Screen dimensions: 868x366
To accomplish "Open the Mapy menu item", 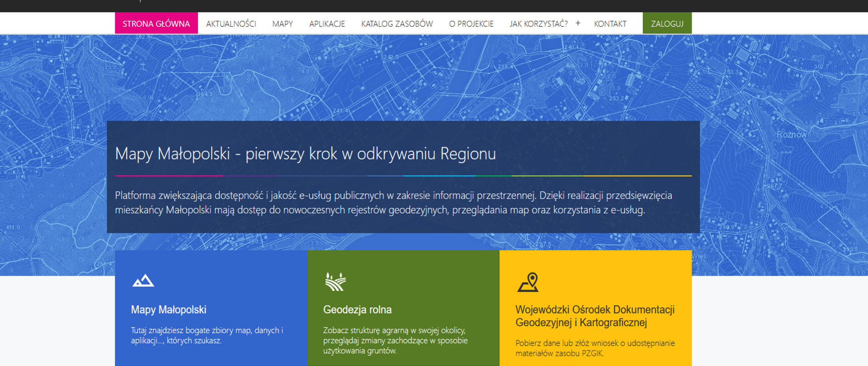I will click(x=283, y=23).
